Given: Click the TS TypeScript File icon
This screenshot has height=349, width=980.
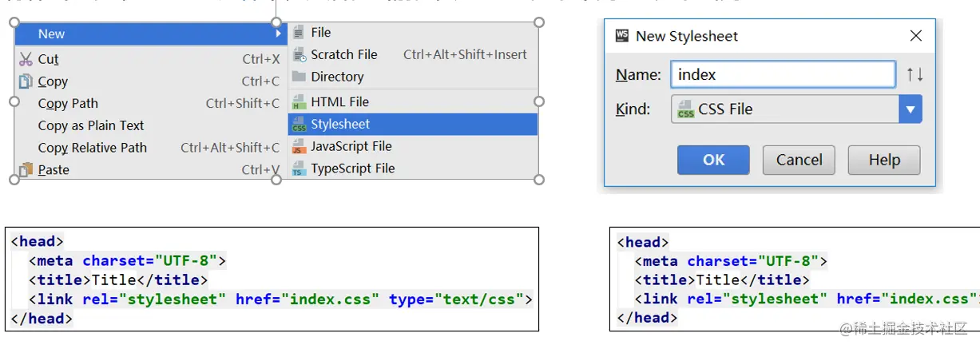Looking at the screenshot, I should [x=299, y=169].
